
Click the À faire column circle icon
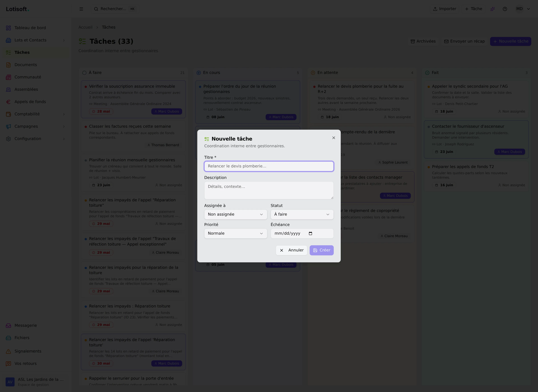(84, 73)
